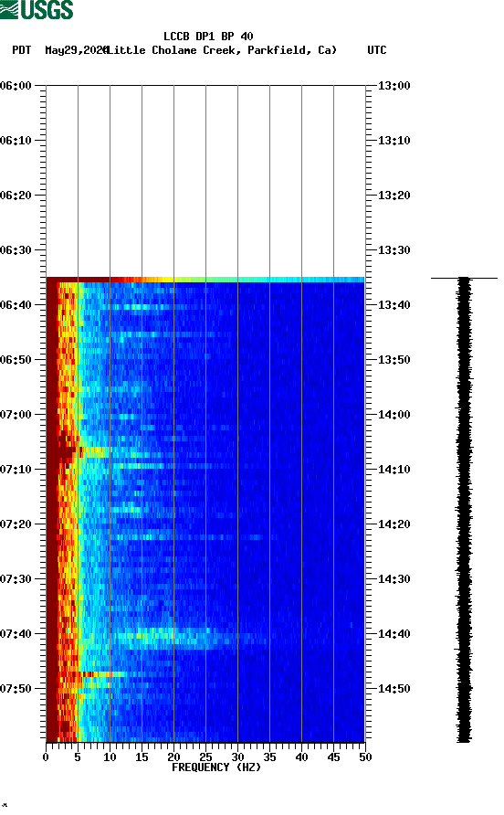Click the '07:40' PDT time label
Viewport: 504px width, 815px height.
pyautogui.click(x=16, y=634)
